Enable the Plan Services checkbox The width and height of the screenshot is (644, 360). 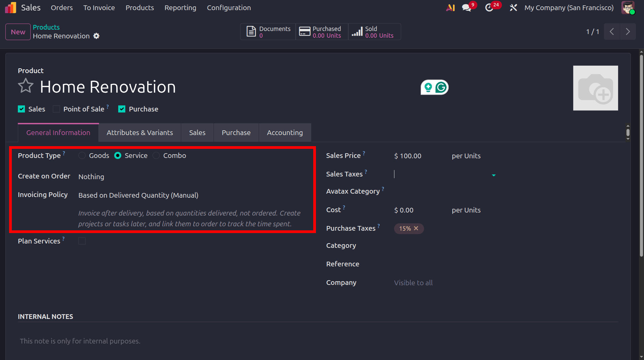(x=82, y=241)
